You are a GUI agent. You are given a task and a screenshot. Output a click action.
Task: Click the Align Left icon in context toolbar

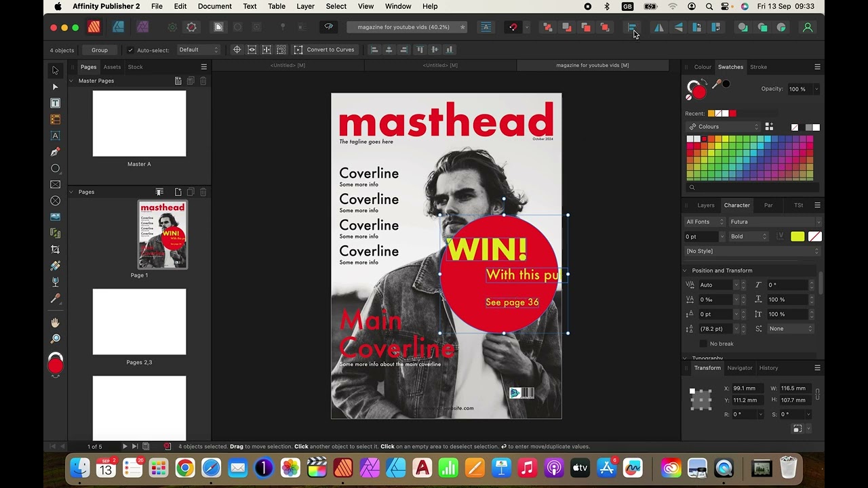pos(374,49)
